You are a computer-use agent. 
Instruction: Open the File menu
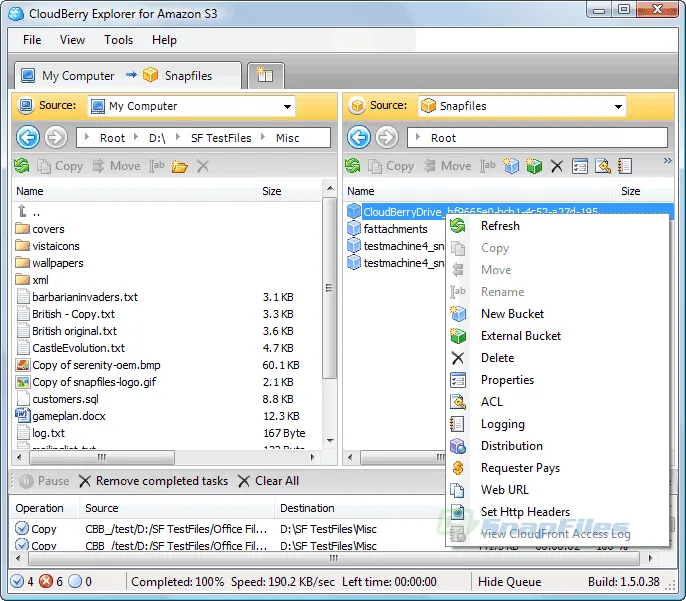[x=32, y=40]
